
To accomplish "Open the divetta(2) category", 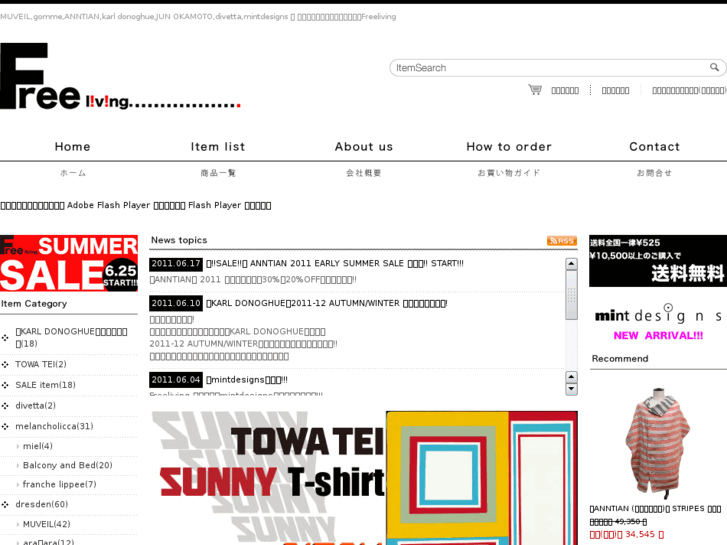I will tap(35, 405).
